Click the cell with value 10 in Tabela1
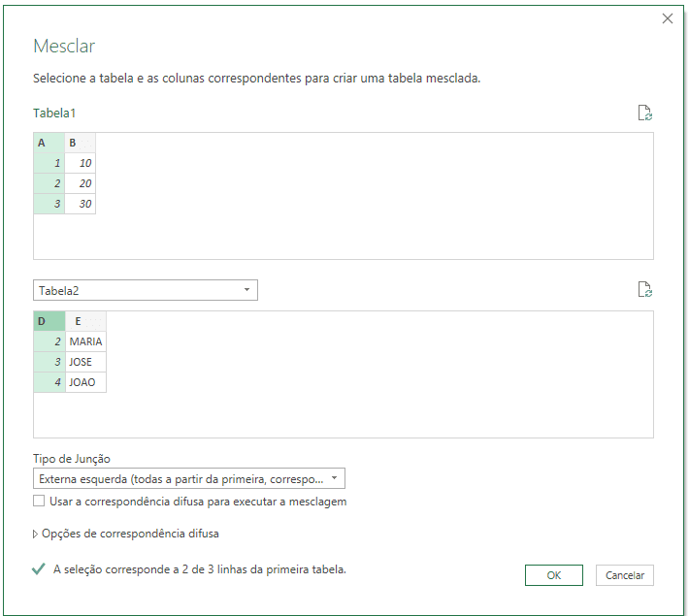 80,163
